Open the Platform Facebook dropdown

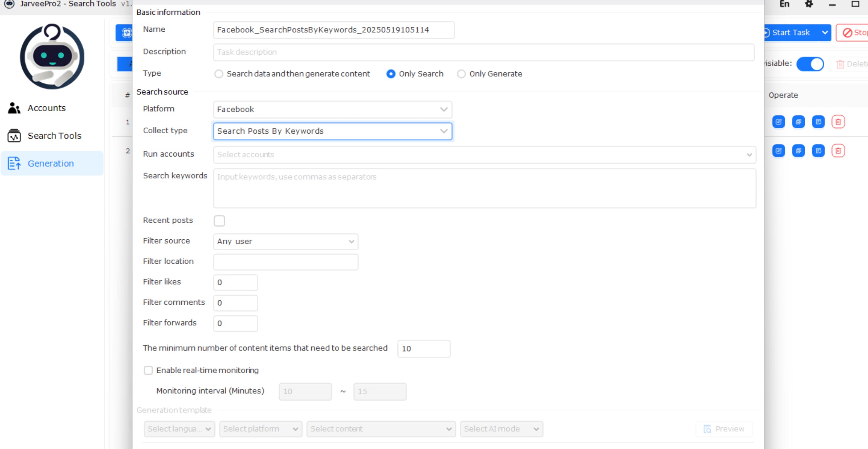coord(332,109)
